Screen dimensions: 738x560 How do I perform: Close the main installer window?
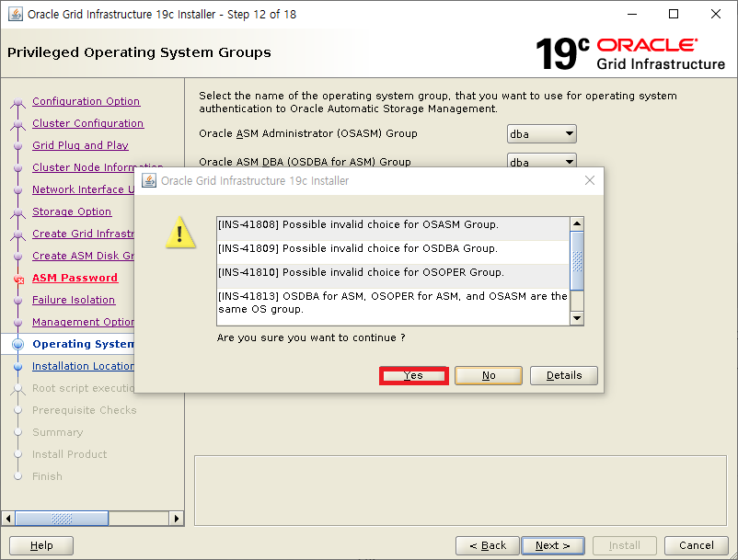[716, 14]
